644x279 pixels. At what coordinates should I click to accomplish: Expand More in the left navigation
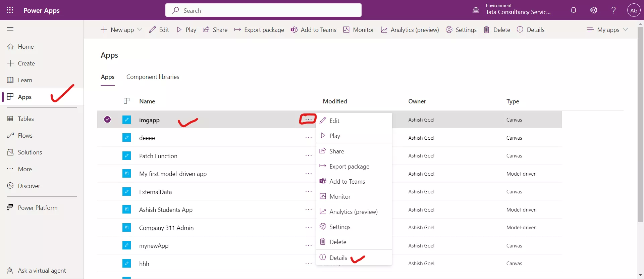click(25, 169)
